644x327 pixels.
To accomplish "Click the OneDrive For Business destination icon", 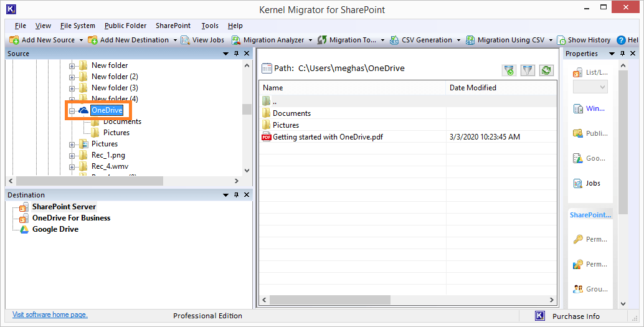I will coord(24,218).
